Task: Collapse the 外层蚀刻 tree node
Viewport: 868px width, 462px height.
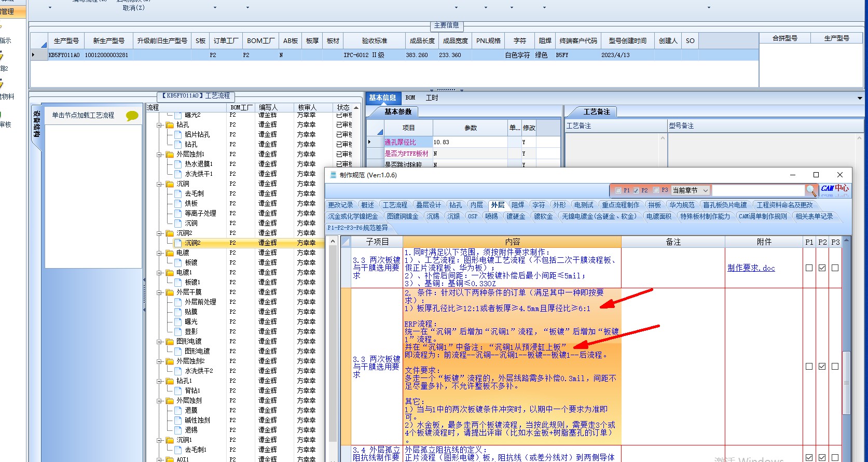Action: pos(160,401)
